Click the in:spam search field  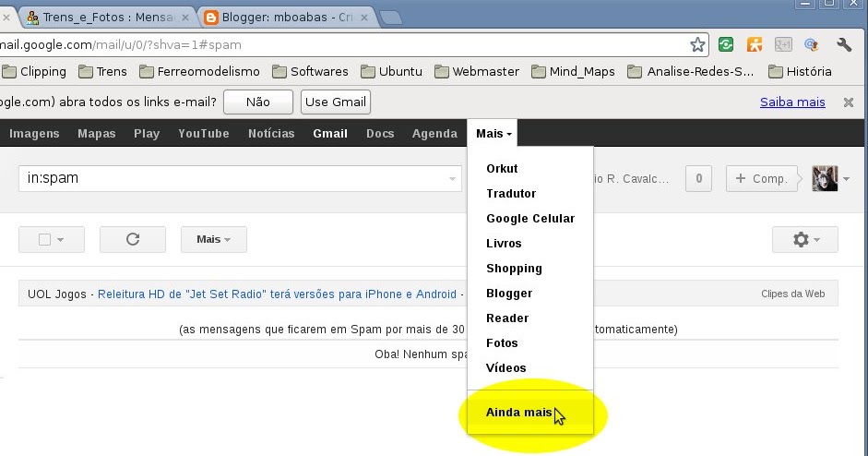coord(240,178)
